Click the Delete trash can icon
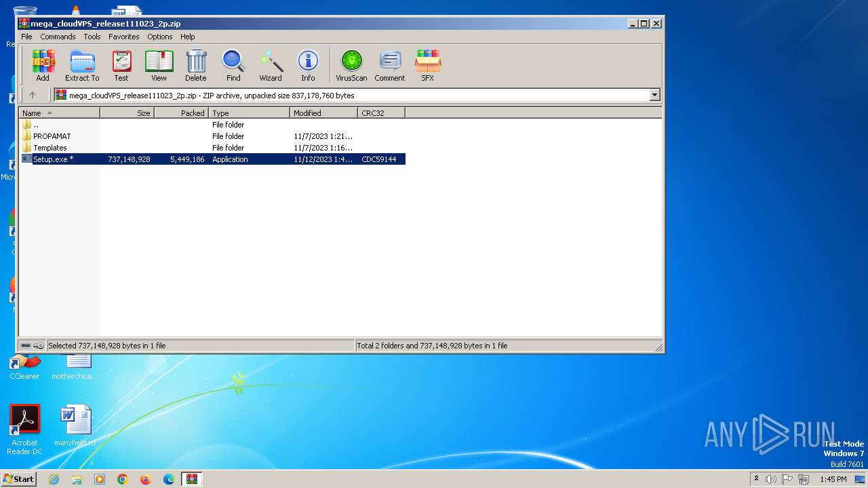The width and height of the screenshot is (868, 488). pyautogui.click(x=196, y=66)
